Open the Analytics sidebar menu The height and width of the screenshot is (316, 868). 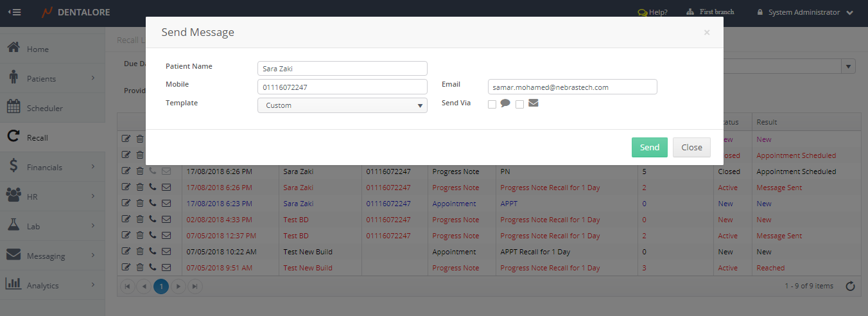point(53,285)
